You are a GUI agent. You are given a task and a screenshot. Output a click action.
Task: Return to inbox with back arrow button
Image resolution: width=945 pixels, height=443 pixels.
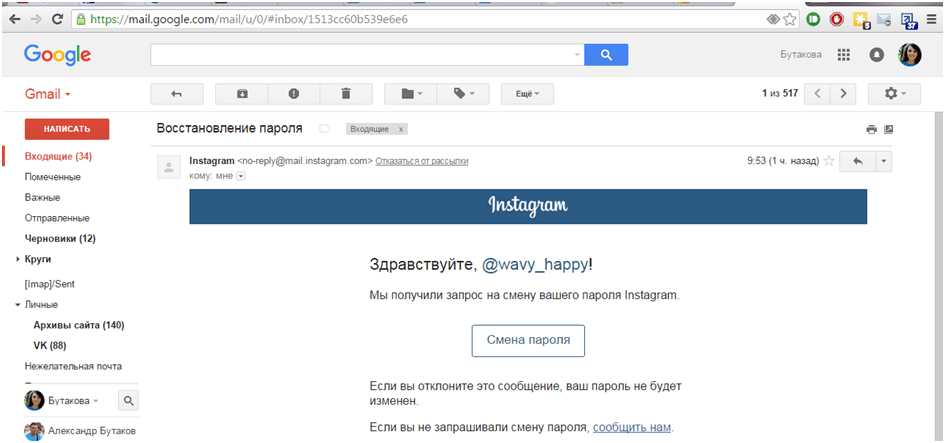coord(177,94)
